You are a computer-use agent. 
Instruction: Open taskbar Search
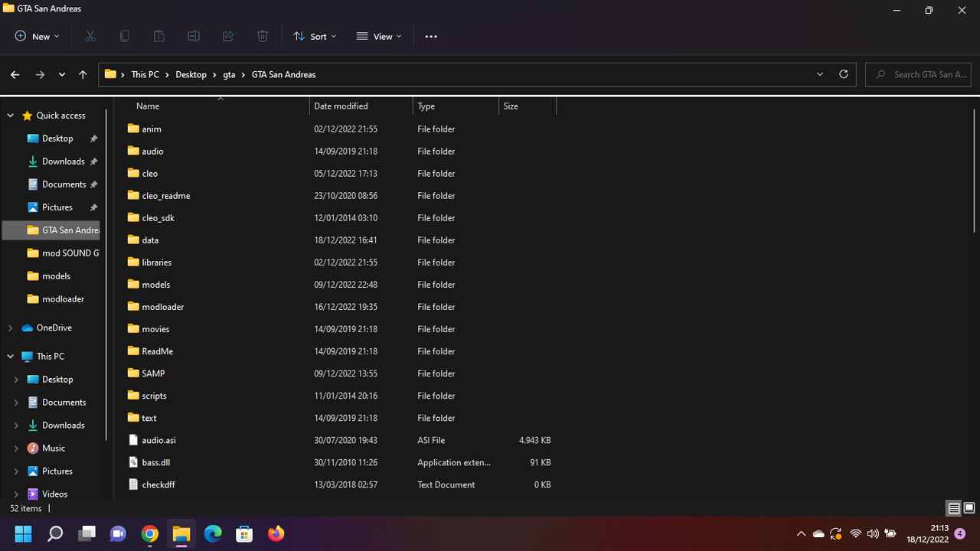[55, 533]
